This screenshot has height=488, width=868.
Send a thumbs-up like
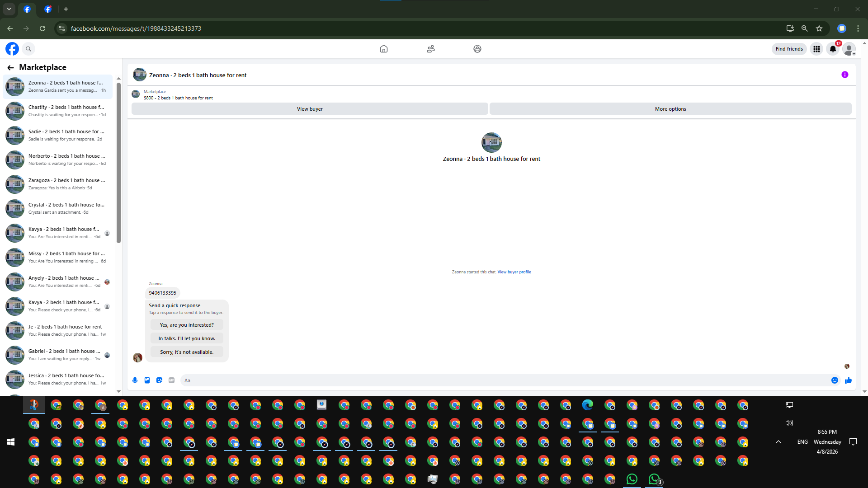pos(848,380)
